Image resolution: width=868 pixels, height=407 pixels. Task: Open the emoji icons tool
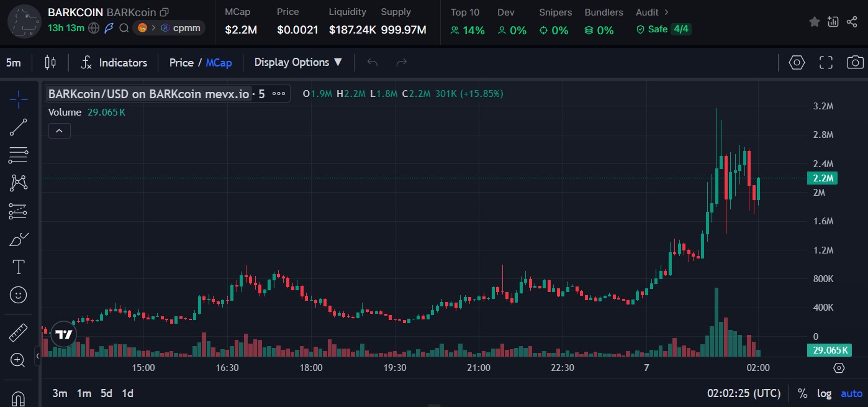click(x=19, y=295)
